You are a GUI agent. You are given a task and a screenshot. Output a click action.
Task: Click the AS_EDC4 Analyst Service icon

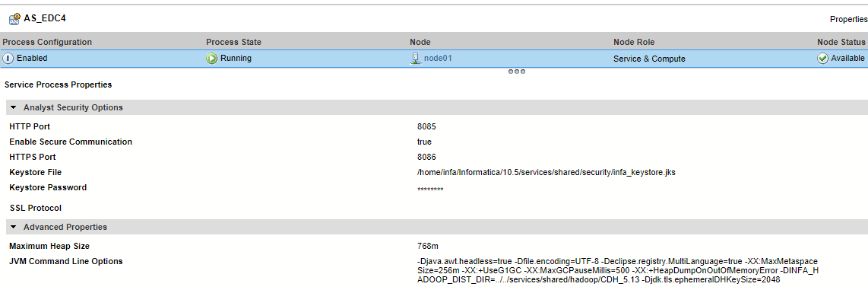15,19
